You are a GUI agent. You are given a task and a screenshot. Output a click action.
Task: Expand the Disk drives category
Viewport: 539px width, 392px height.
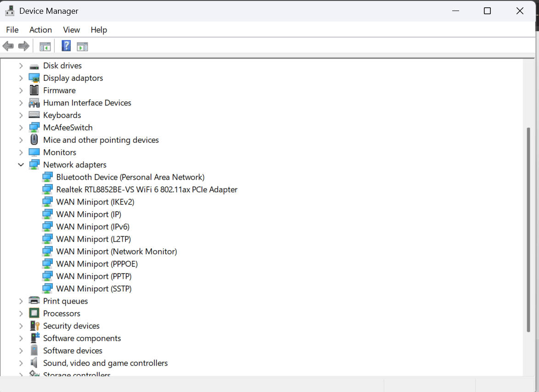tap(21, 66)
